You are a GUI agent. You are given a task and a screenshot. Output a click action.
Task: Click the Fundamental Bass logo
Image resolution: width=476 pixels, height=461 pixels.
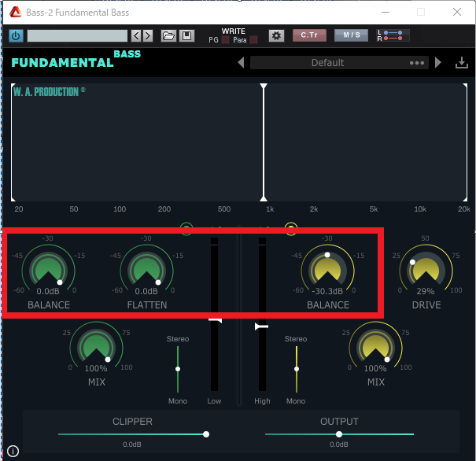pyautogui.click(x=76, y=59)
